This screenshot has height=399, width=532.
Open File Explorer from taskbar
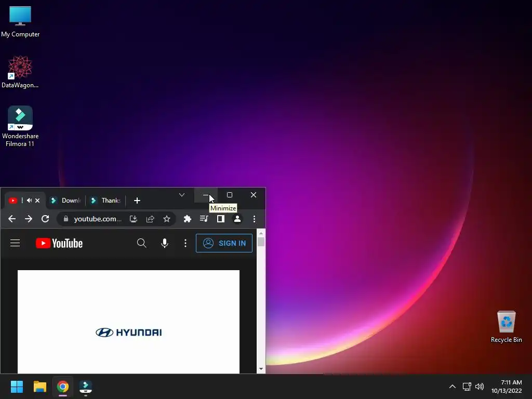pyautogui.click(x=39, y=387)
